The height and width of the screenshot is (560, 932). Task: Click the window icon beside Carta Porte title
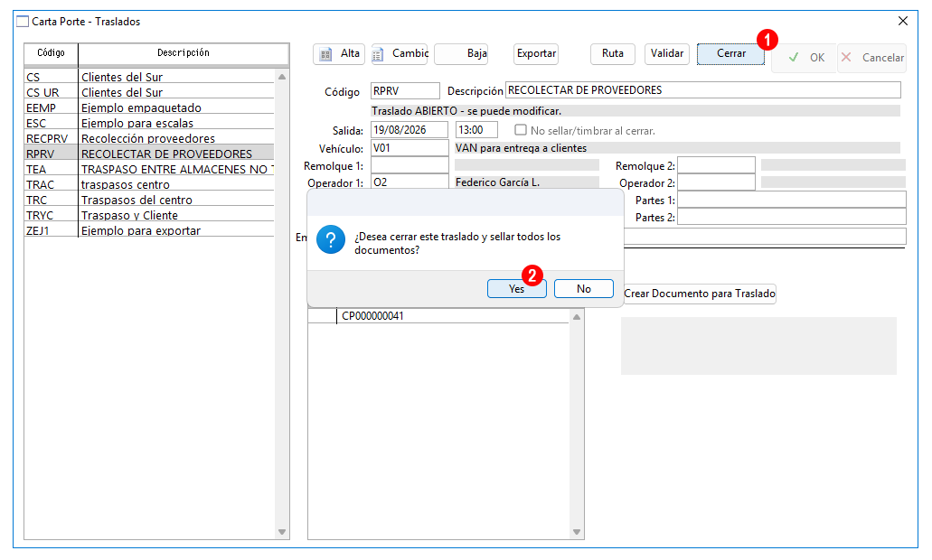click(23, 22)
